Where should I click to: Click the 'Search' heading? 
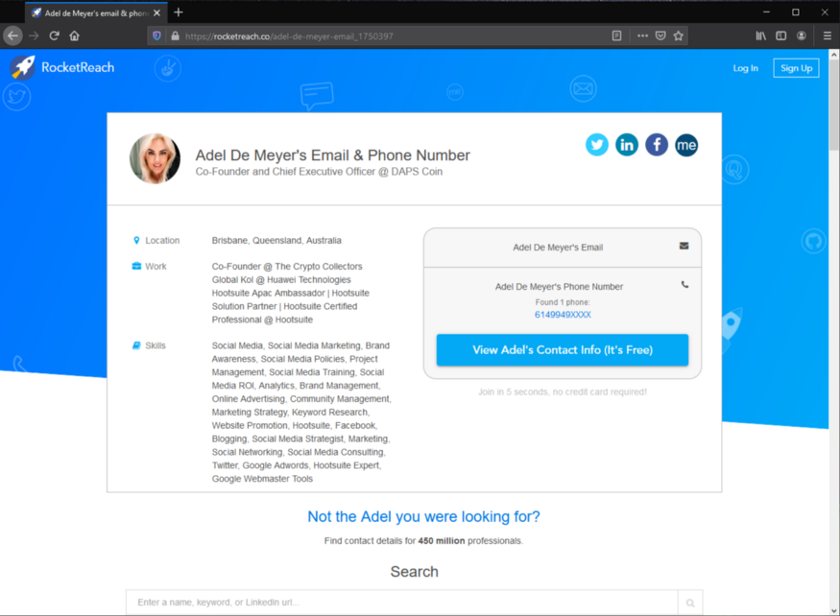[414, 572]
